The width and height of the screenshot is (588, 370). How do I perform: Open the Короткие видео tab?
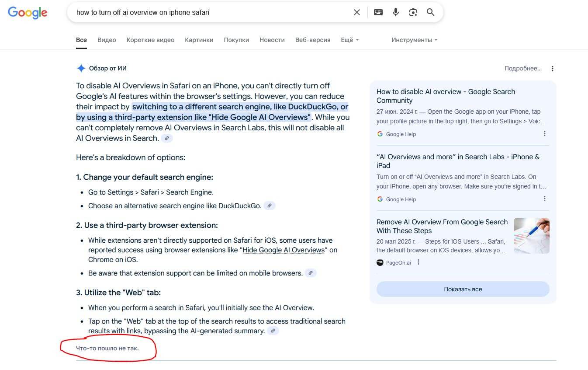point(150,40)
